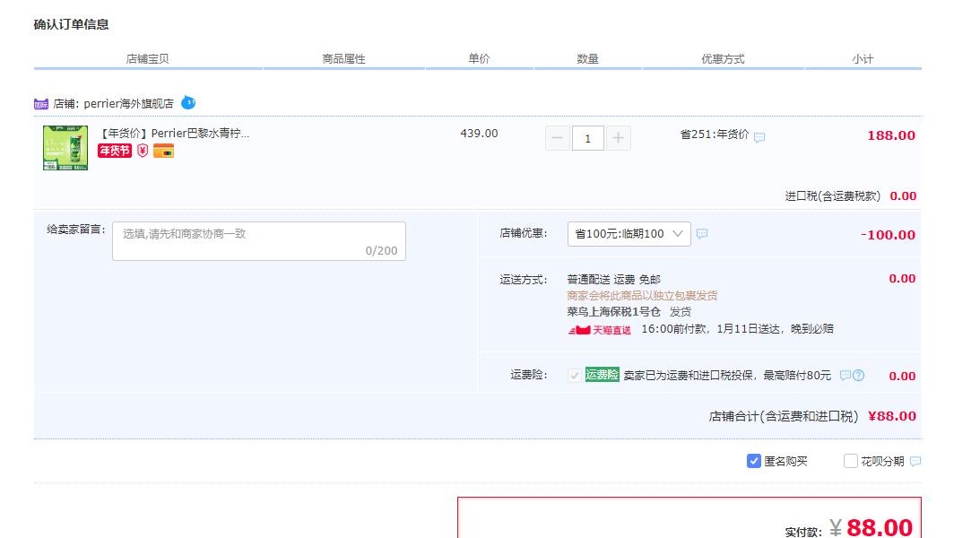
Task: Click the message-to-seller text box
Action: tap(259, 241)
